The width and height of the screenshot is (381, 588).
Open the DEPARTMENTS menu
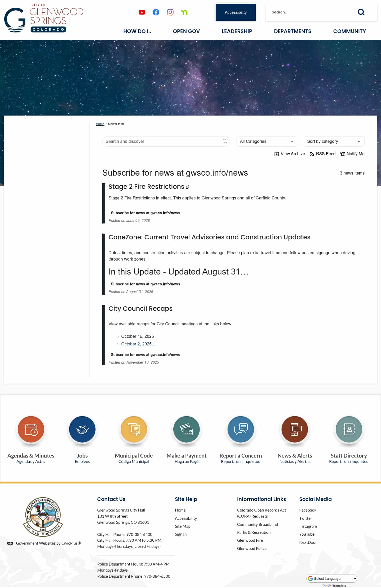tap(293, 31)
